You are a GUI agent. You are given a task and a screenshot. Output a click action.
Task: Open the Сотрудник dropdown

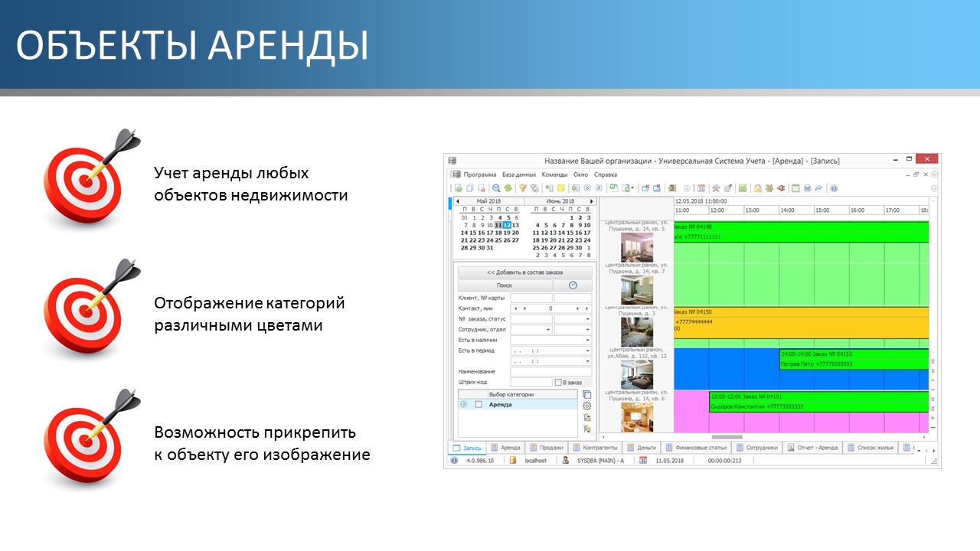(547, 330)
